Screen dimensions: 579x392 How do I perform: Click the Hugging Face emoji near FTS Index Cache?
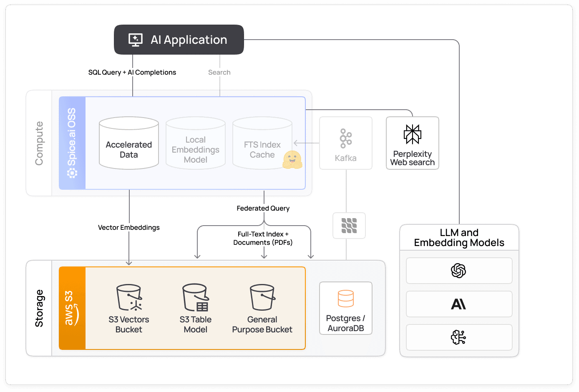pyautogui.click(x=292, y=160)
